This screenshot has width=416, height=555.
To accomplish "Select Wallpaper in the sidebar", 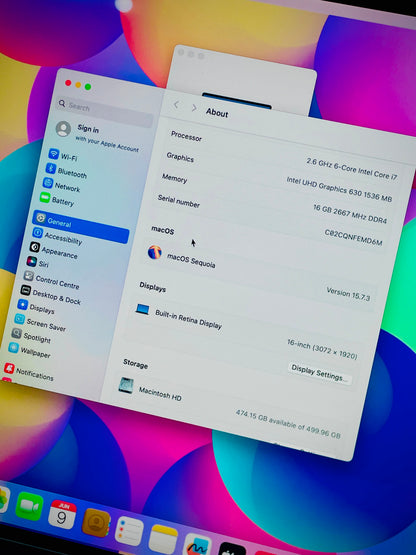I will point(29,350).
